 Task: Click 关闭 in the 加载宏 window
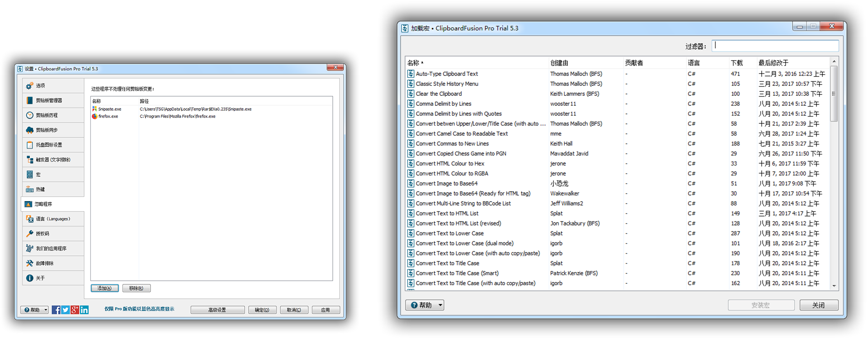(819, 305)
